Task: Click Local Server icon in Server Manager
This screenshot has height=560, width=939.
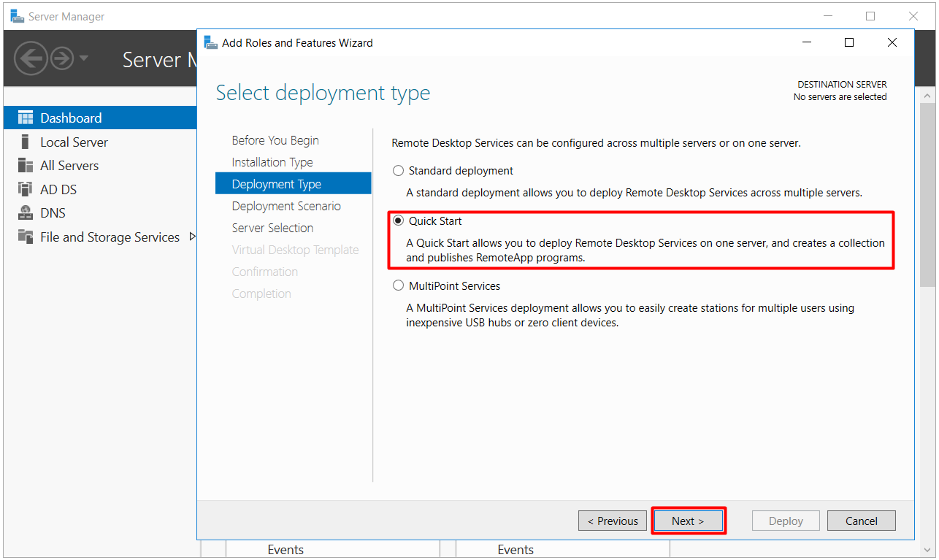Action: [x=26, y=142]
